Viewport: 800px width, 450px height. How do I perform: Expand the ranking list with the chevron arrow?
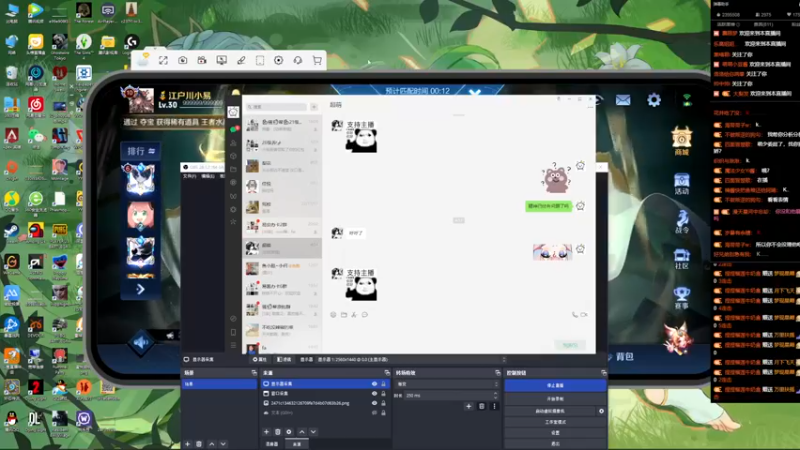pyautogui.click(x=140, y=289)
